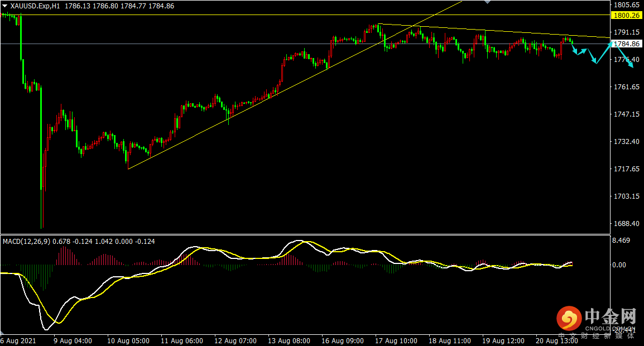Click the 18 Aug 11:00 time label

[x=450, y=341]
